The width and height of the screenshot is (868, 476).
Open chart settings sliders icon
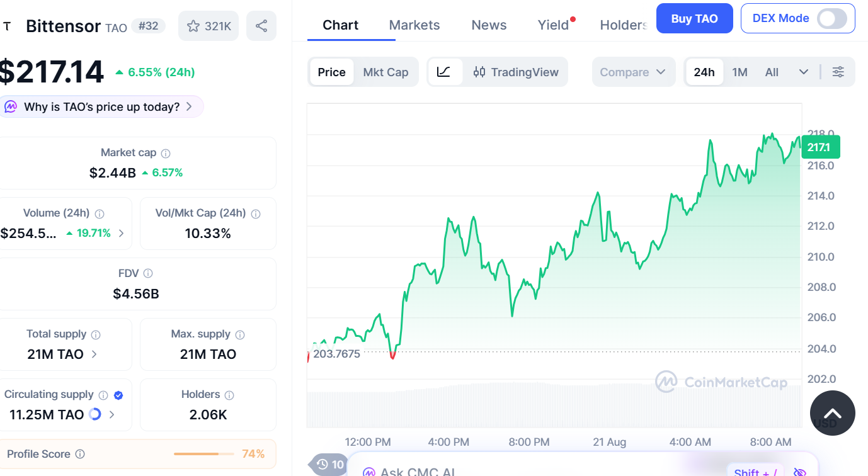coord(838,72)
